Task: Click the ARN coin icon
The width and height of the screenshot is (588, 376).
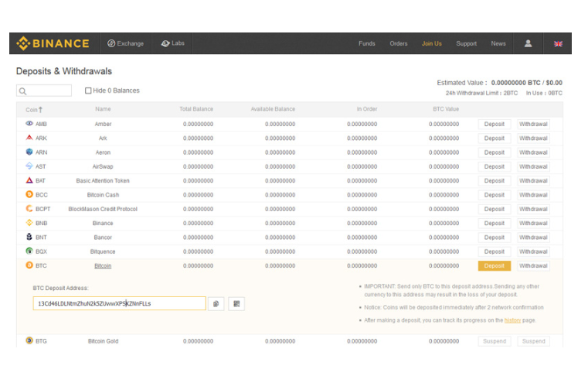Action: coord(29,152)
